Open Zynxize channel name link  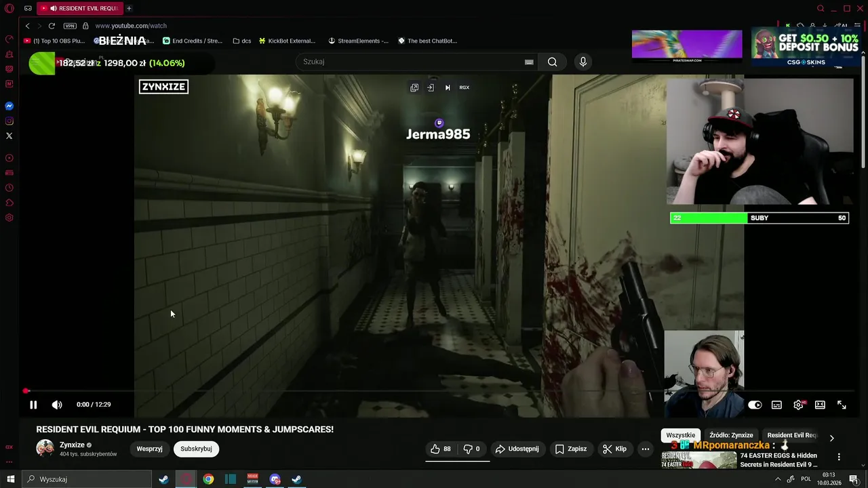click(72, 445)
